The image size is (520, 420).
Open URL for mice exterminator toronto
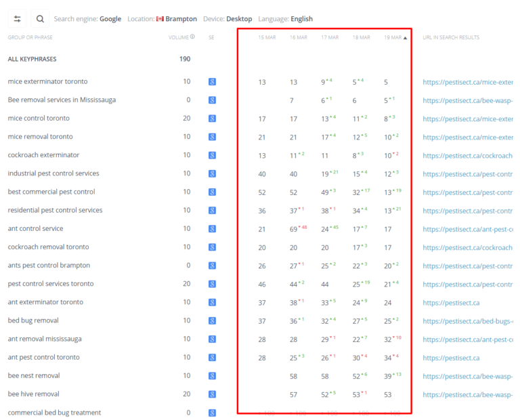[468, 82]
